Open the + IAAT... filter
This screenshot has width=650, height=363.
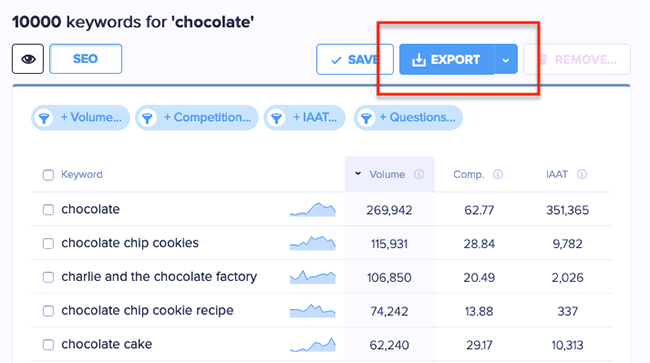point(304,118)
